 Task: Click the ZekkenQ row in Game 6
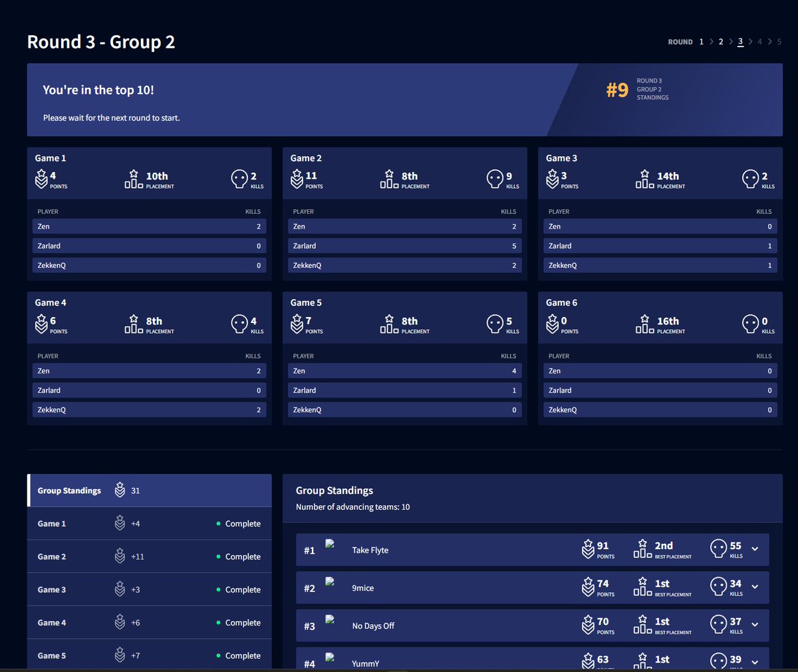pyautogui.click(x=660, y=410)
